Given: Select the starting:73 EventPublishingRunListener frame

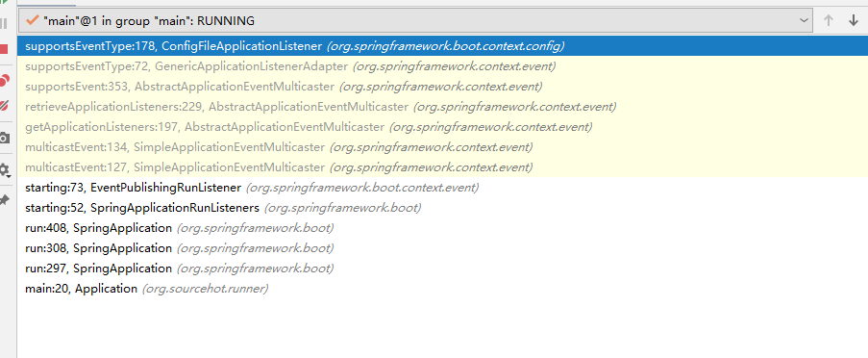Looking at the screenshot, I should click(442, 188).
